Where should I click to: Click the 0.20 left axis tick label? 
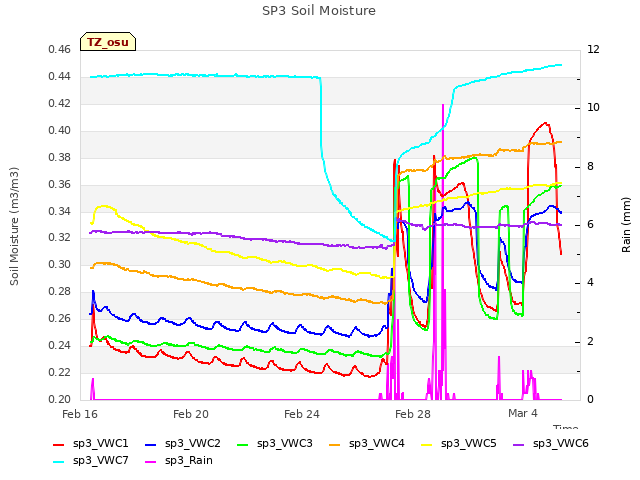tap(60, 399)
